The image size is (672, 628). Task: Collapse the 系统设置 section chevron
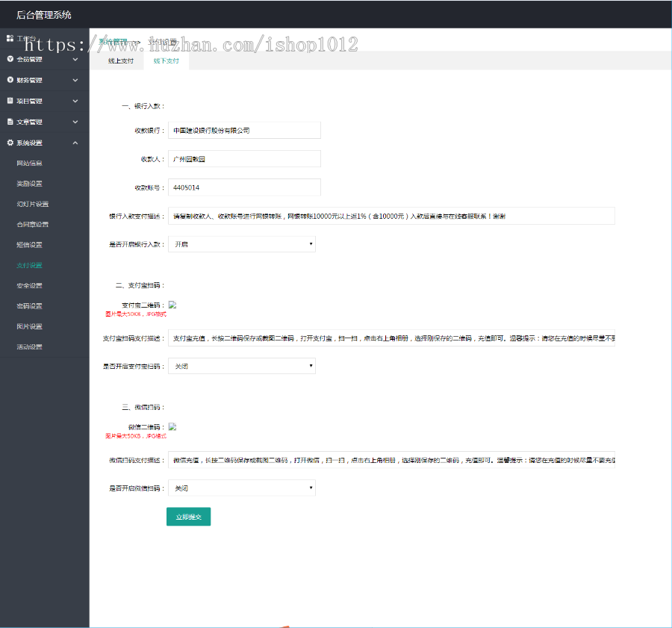75,142
